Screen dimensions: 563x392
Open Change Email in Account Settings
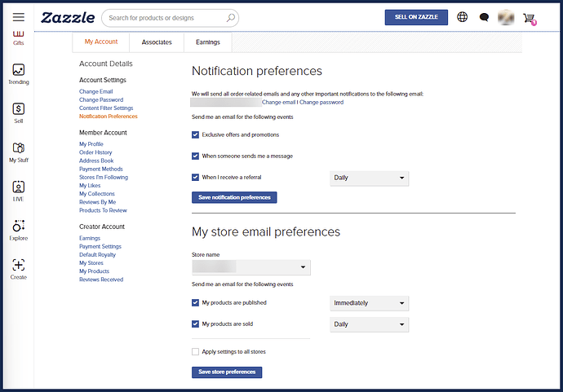95,91
